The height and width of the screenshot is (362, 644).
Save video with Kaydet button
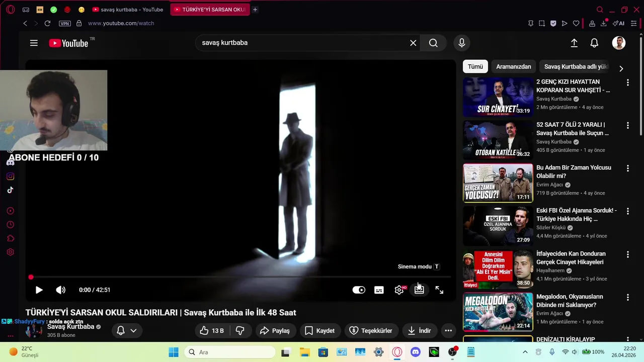click(320, 330)
